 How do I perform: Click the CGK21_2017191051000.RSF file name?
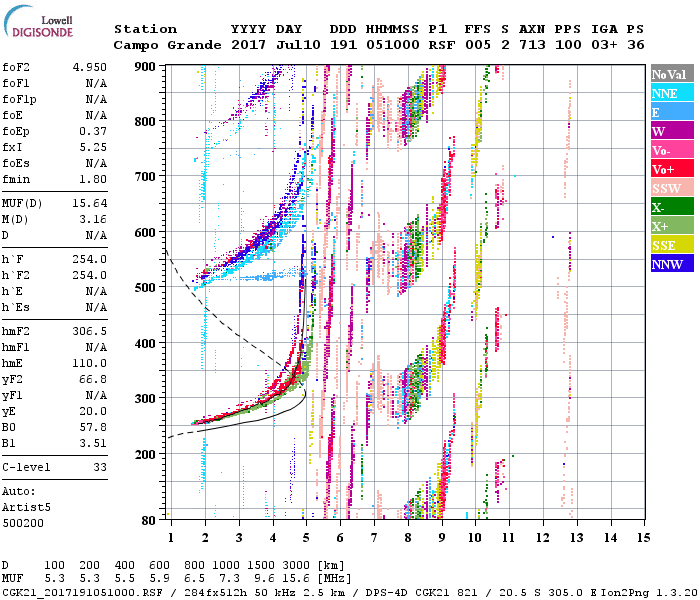[83, 592]
